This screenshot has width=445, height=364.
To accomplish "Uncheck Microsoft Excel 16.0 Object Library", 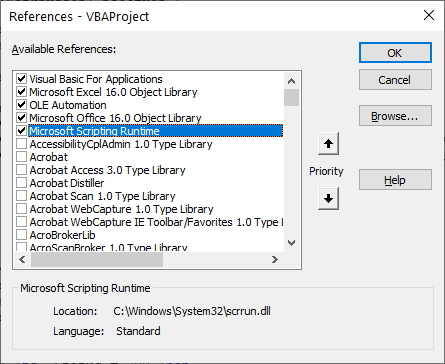I will (21, 92).
